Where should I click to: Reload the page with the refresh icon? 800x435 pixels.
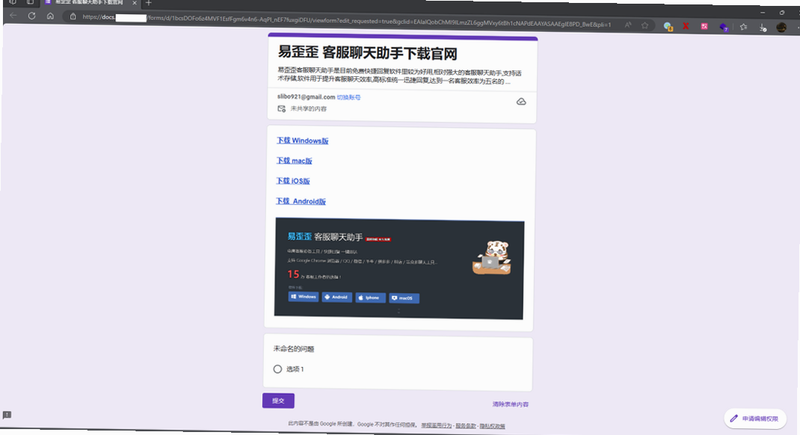(x=32, y=16)
